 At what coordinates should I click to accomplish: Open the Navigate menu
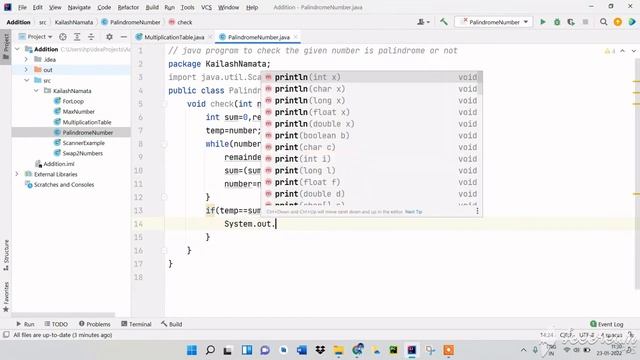tap(79, 7)
